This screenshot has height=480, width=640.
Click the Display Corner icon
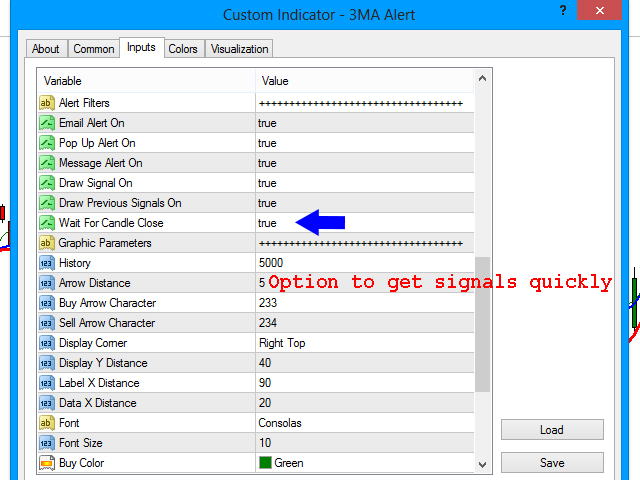(x=47, y=343)
